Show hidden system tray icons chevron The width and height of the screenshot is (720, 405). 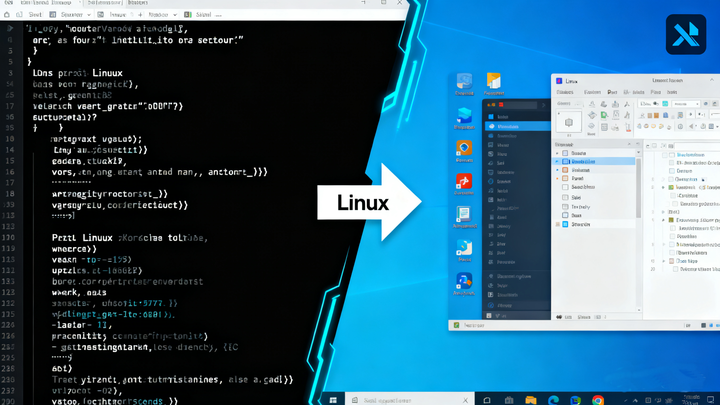click(635, 400)
